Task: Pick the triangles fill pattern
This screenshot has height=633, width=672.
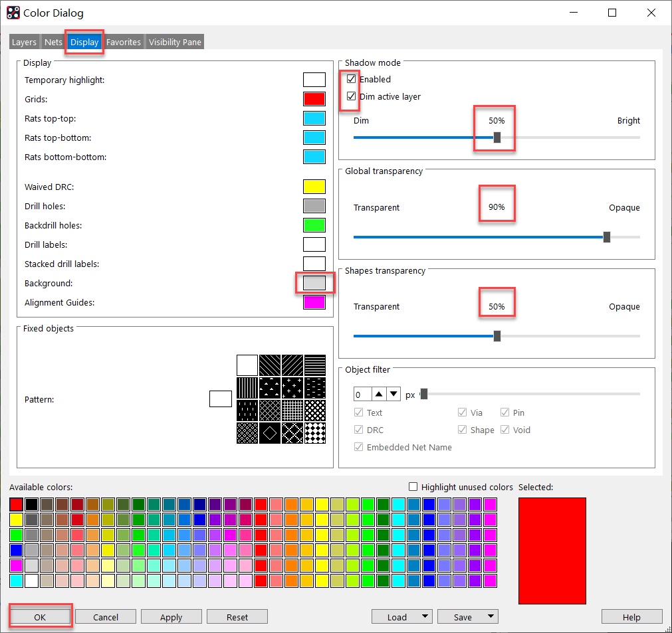Action: [270, 387]
